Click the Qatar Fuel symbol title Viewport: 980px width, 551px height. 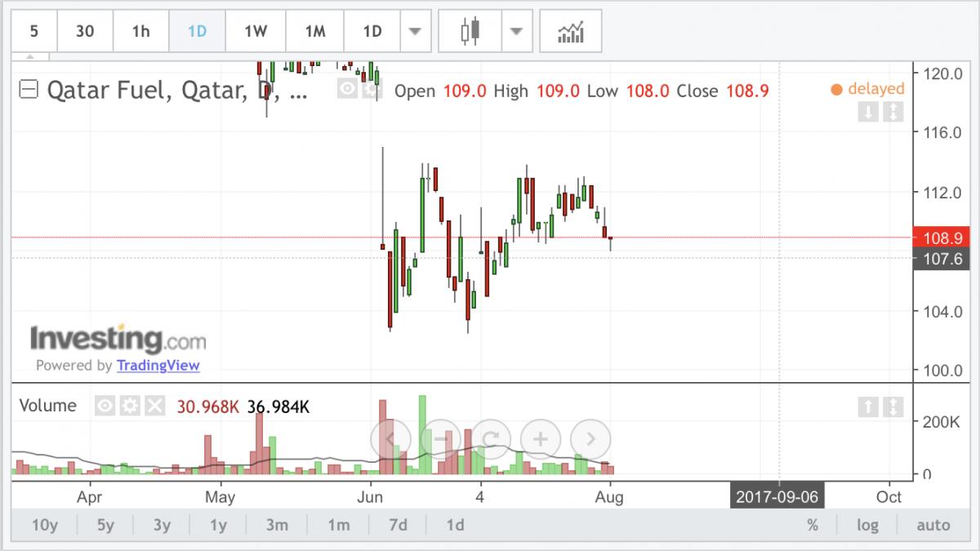pyautogui.click(x=177, y=90)
